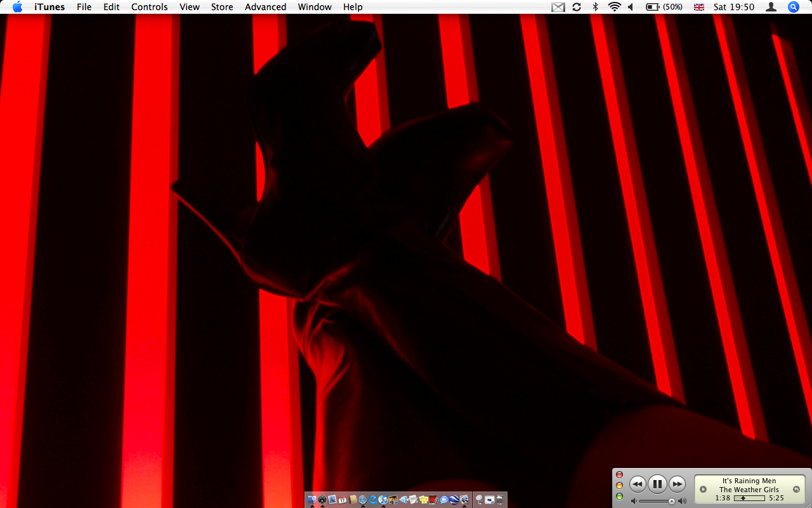Open the user account switching icon
Viewport: 812px width, 508px height.
[x=771, y=7]
